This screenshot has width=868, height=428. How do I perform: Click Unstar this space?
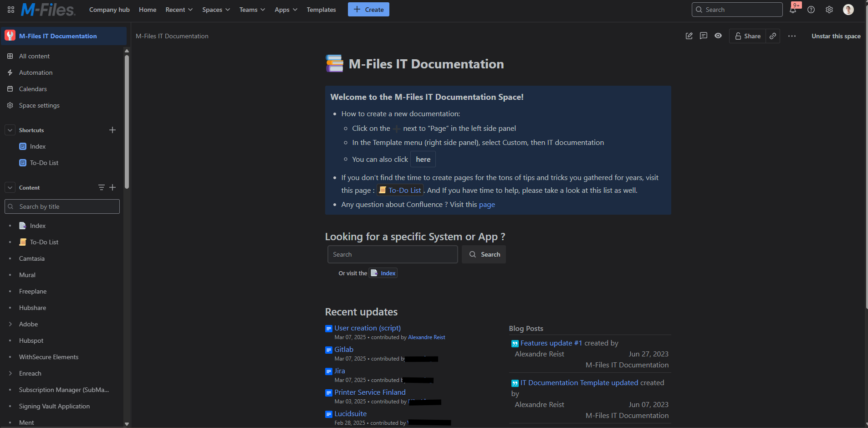point(836,36)
